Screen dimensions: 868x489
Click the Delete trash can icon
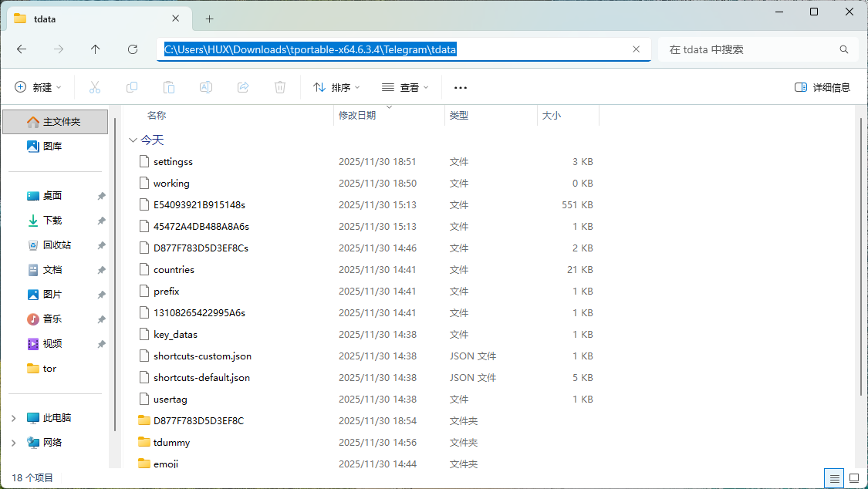click(280, 87)
